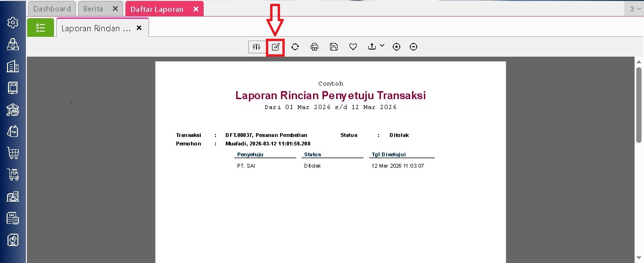Viewport: 644px width, 263px height.
Task: Zoom out with the minus circle icon
Action: coord(413,47)
